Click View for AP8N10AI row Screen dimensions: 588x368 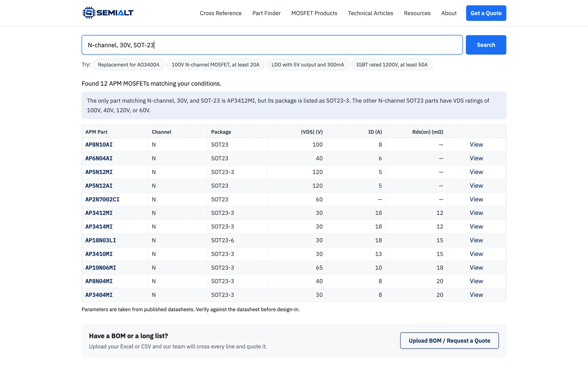pyautogui.click(x=476, y=145)
